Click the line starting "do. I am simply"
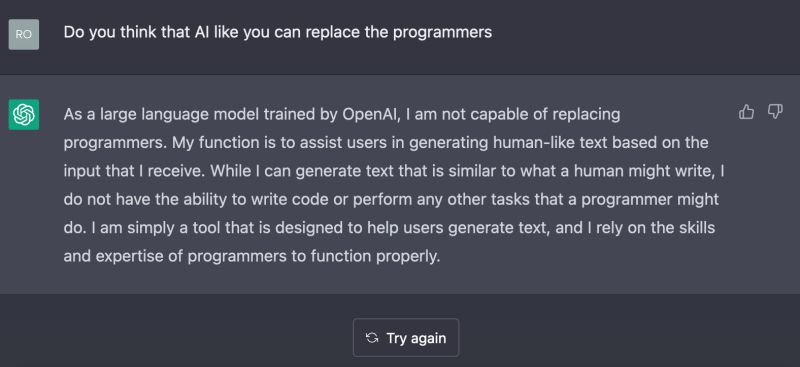800x367 pixels. tap(389, 228)
